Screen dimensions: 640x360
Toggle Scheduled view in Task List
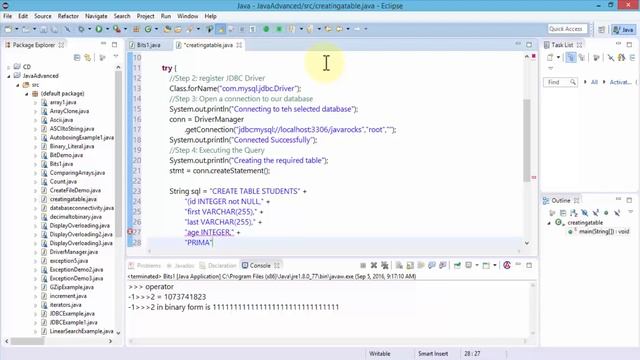[x=582, y=58]
